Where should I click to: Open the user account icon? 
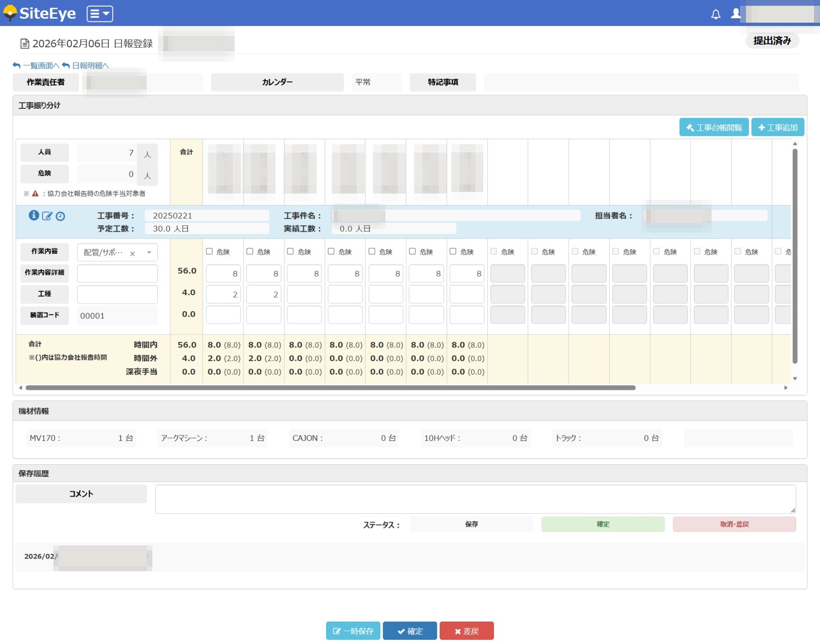pyautogui.click(x=736, y=14)
